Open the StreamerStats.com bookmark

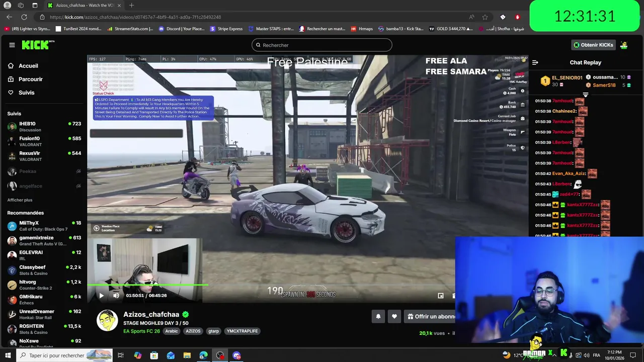(130, 29)
